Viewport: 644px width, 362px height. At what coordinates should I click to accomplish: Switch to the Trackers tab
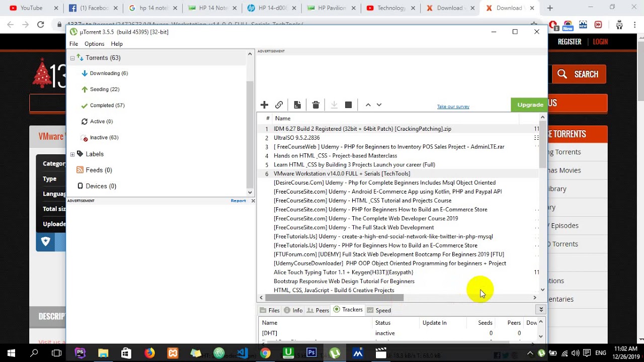pos(347,310)
